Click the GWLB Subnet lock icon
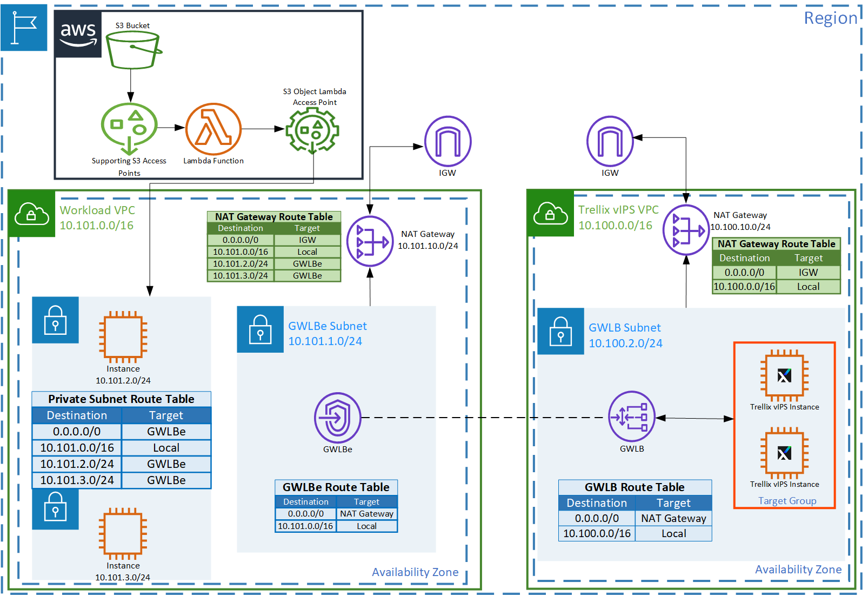The image size is (868, 595). [x=560, y=331]
